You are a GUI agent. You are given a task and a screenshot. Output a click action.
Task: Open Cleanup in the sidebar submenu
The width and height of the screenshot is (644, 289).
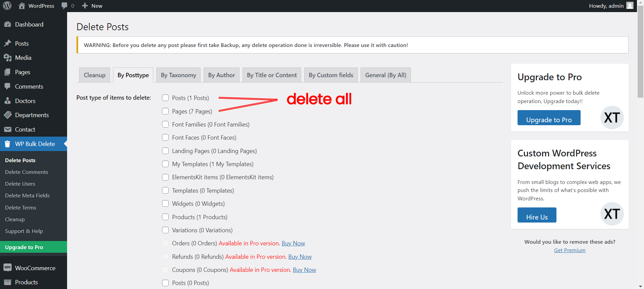pyautogui.click(x=15, y=220)
